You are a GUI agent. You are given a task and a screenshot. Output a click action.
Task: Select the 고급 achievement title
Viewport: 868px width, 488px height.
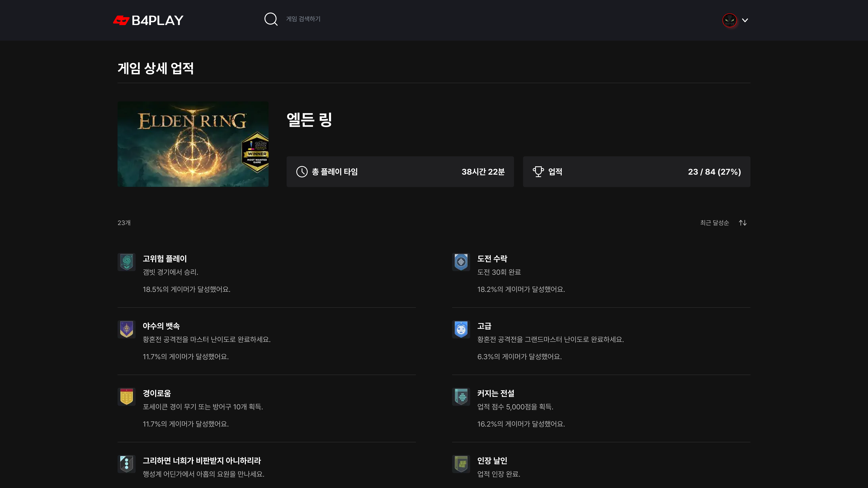(x=484, y=326)
